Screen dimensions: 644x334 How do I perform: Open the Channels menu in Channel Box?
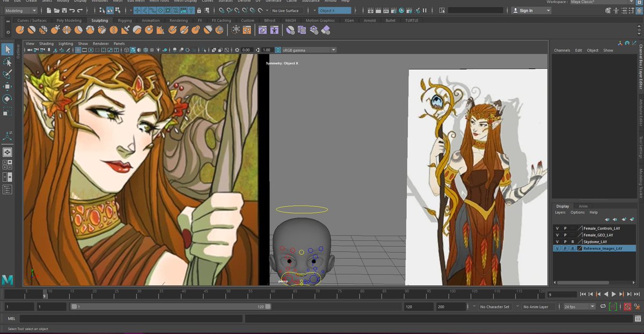coord(562,50)
